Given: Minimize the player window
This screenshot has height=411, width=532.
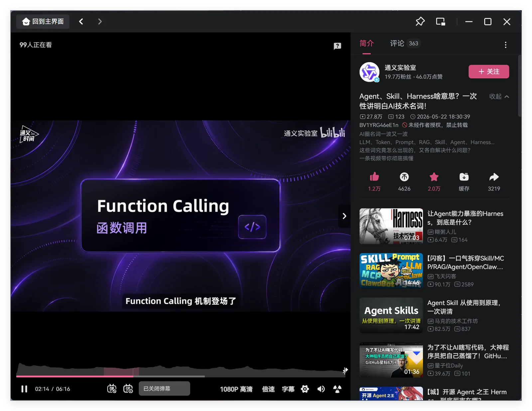Looking at the screenshot, I should pyautogui.click(x=469, y=22).
